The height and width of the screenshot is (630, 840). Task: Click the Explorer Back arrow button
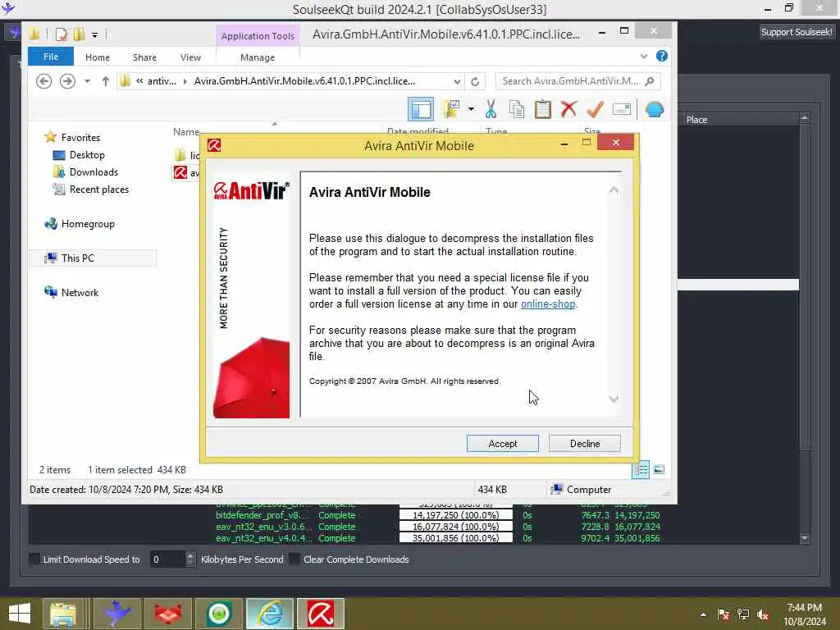44,81
